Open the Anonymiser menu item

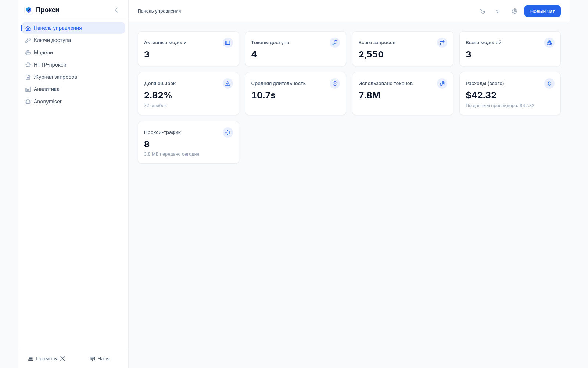[73, 102]
